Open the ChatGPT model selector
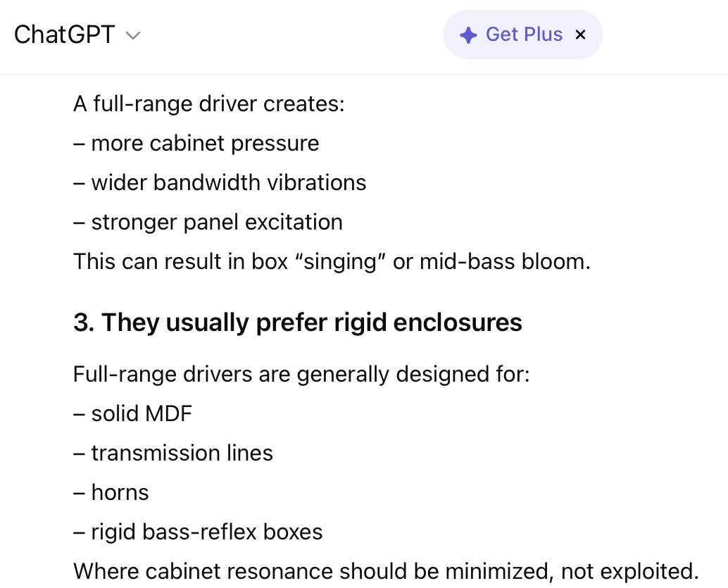The height and width of the screenshot is (588, 728). [77, 35]
